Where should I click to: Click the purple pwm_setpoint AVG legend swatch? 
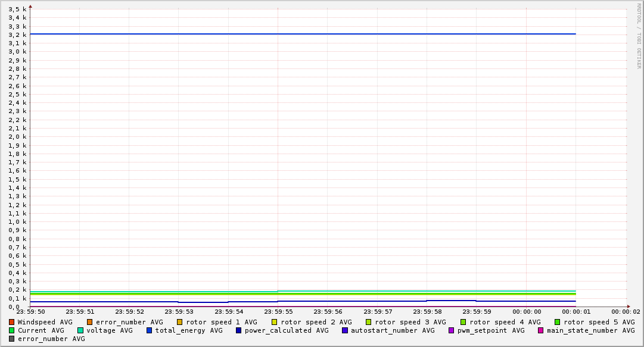tap(452, 330)
